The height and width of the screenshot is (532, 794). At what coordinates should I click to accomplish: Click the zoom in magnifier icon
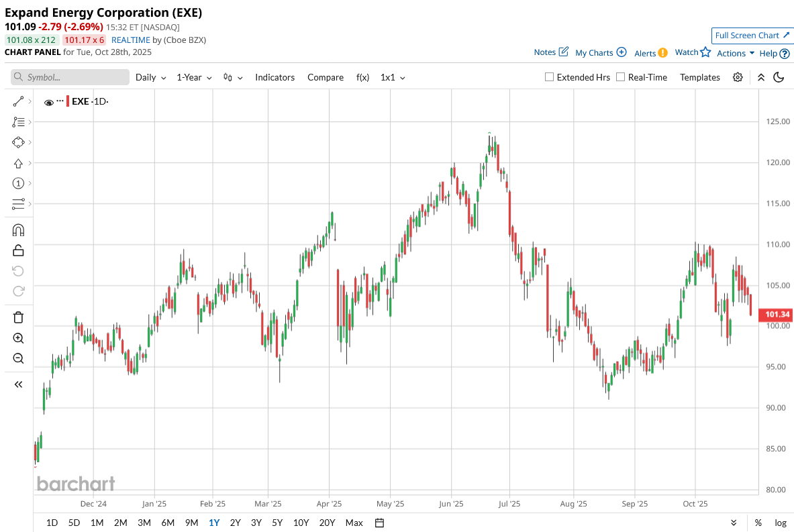pyautogui.click(x=18, y=338)
